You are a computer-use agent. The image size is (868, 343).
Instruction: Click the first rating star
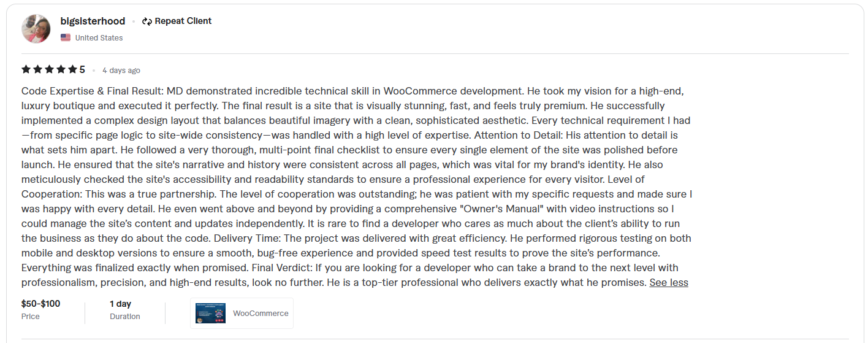[x=26, y=69]
